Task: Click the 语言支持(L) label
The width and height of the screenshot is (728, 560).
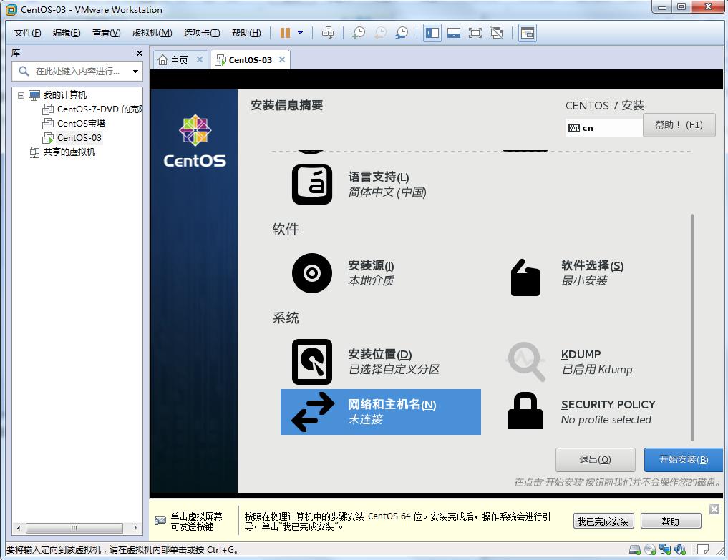Action: point(379,177)
